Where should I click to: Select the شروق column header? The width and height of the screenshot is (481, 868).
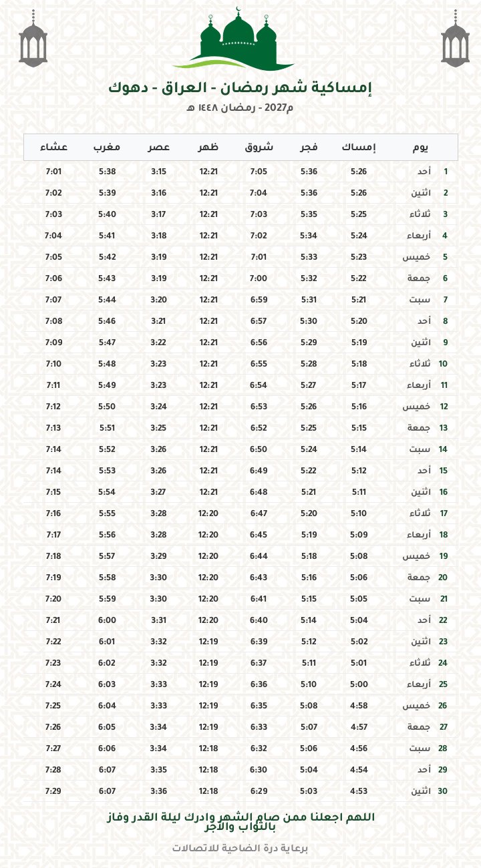[x=259, y=148]
